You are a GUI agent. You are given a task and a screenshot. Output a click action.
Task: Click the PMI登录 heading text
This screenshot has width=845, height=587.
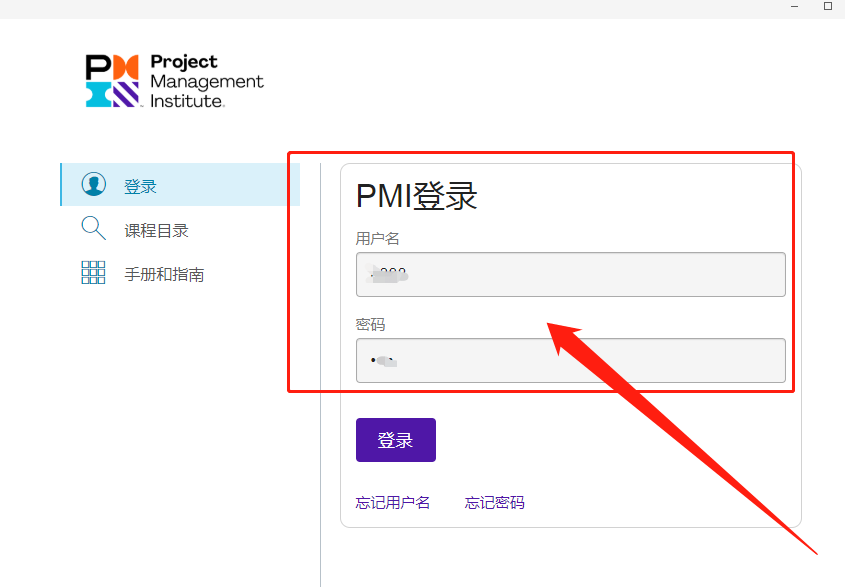pos(417,196)
